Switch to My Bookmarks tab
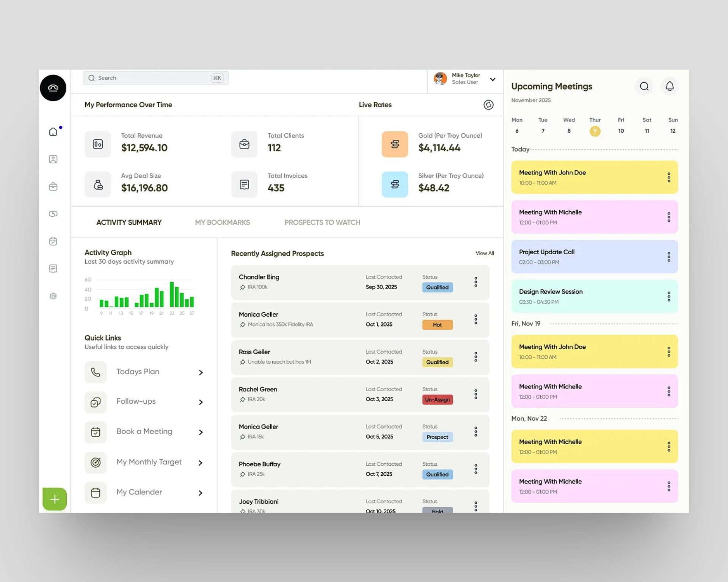Viewport: 728px width, 582px height. (223, 222)
